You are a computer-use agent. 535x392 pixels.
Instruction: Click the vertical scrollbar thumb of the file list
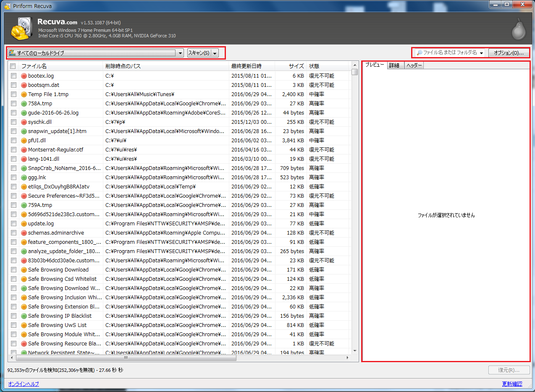point(355,72)
